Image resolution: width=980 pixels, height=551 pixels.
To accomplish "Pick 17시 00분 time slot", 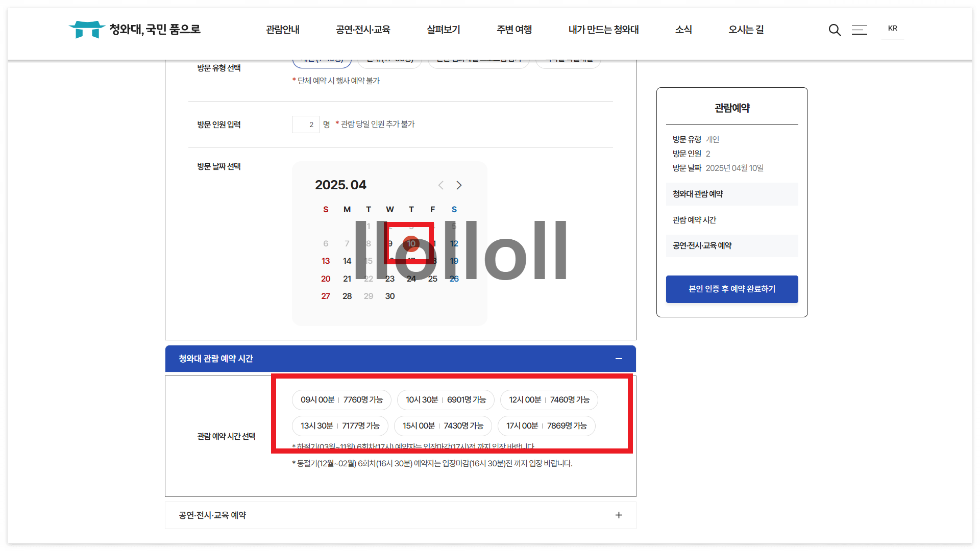I will click(x=546, y=426).
